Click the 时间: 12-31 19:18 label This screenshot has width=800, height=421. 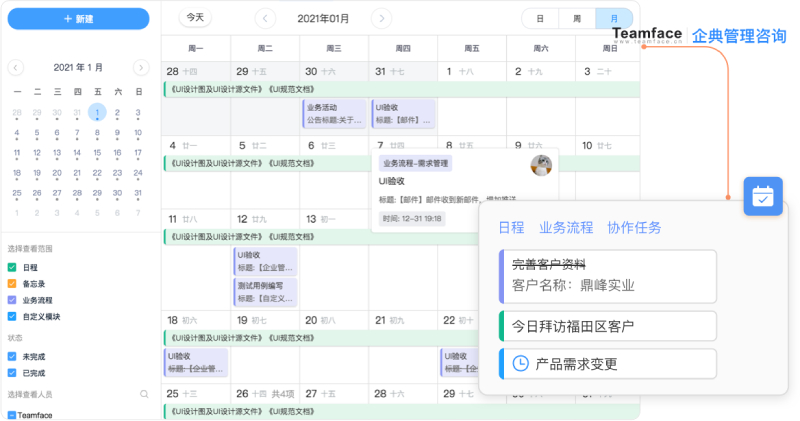click(x=412, y=219)
